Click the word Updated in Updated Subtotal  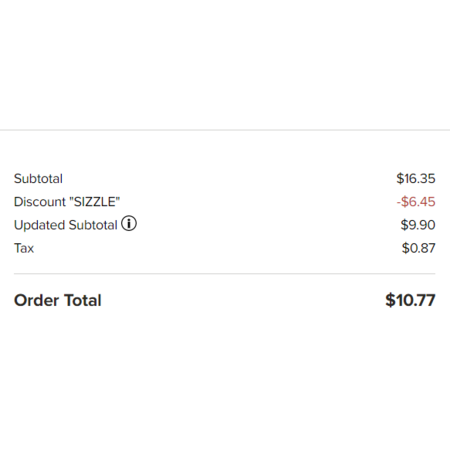point(39,225)
